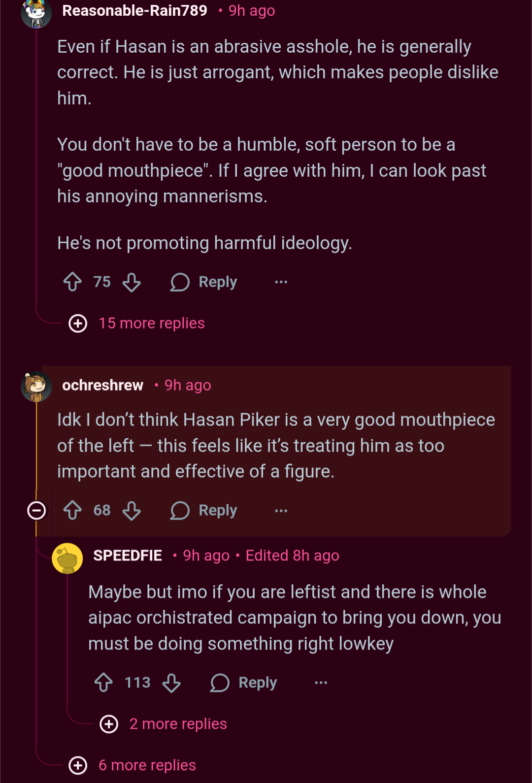Reply to ochreshrew's comment
The height and width of the screenshot is (783, 532).
[204, 511]
